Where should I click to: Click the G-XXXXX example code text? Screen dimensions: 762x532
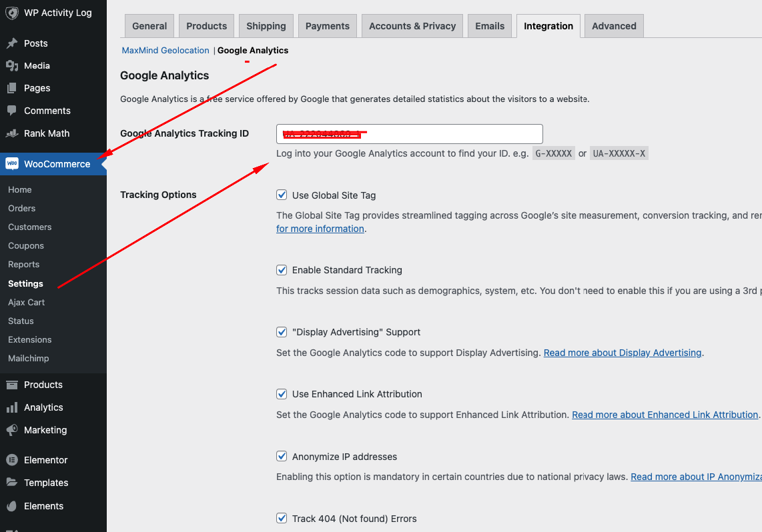(554, 154)
